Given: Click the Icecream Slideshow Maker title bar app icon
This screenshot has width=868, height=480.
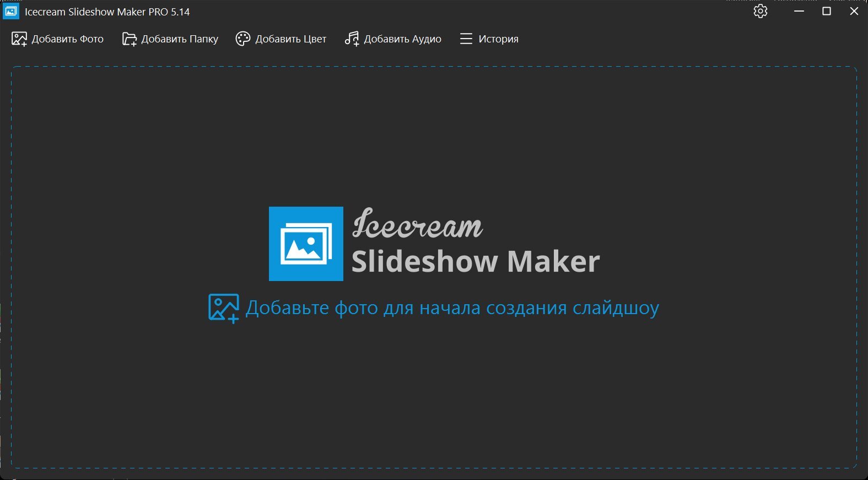Looking at the screenshot, I should (11, 11).
